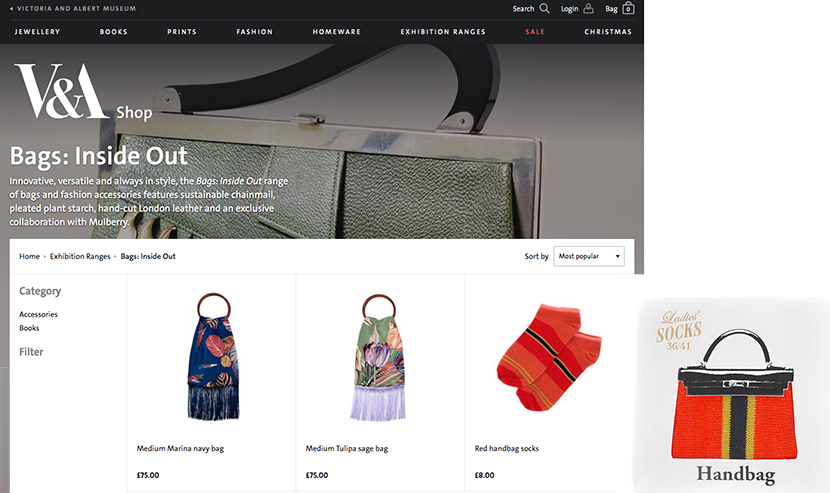Screen dimensions: 830x493
Task: Click the search magnifier icon
Action: click(544, 8)
